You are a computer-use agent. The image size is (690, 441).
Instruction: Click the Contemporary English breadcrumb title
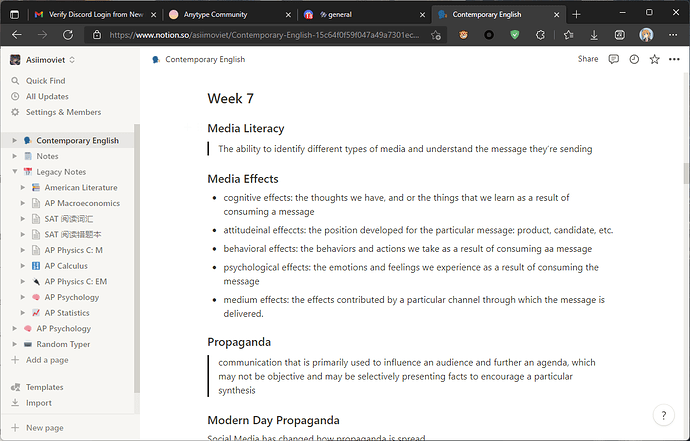coord(205,59)
